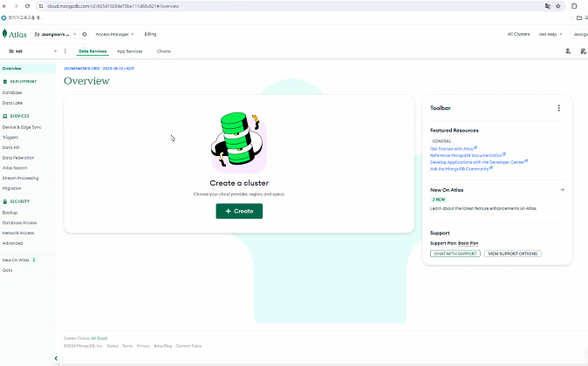Open browser extensions icon
588x366 pixels.
point(574,6)
